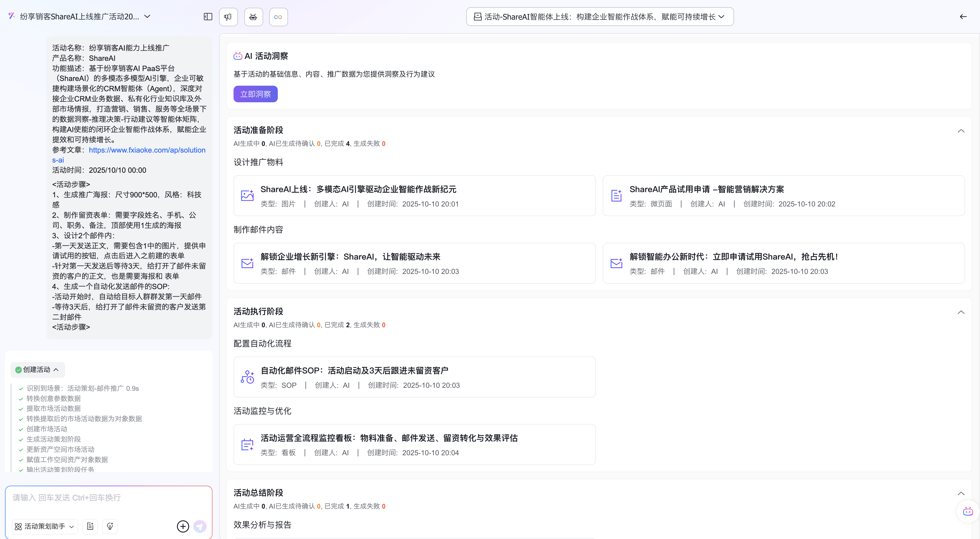Image resolution: width=980 pixels, height=539 pixels.
Task: Click the robot icon in top toolbar
Action: point(253,17)
